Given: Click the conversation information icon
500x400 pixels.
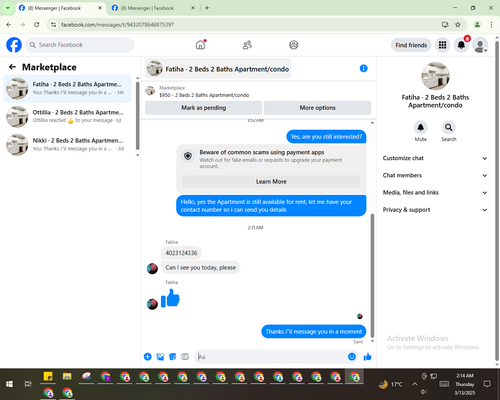Looking at the screenshot, I should coord(363,68).
